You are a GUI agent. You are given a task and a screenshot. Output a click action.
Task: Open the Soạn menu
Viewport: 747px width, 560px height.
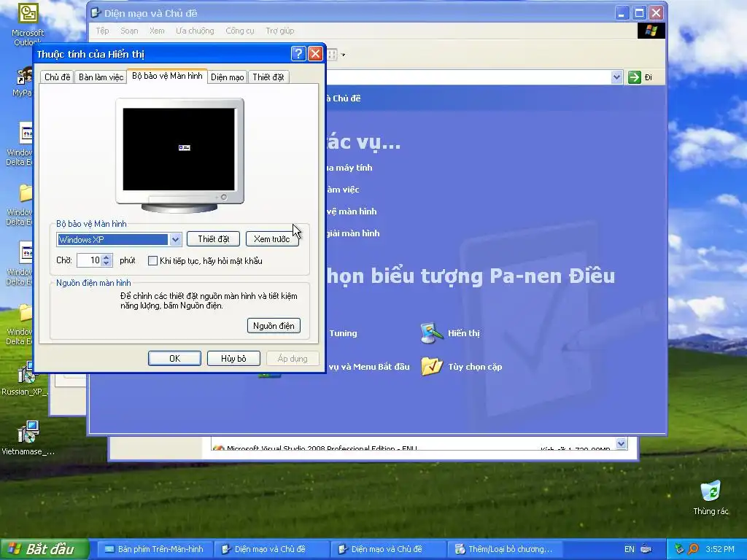tap(129, 31)
